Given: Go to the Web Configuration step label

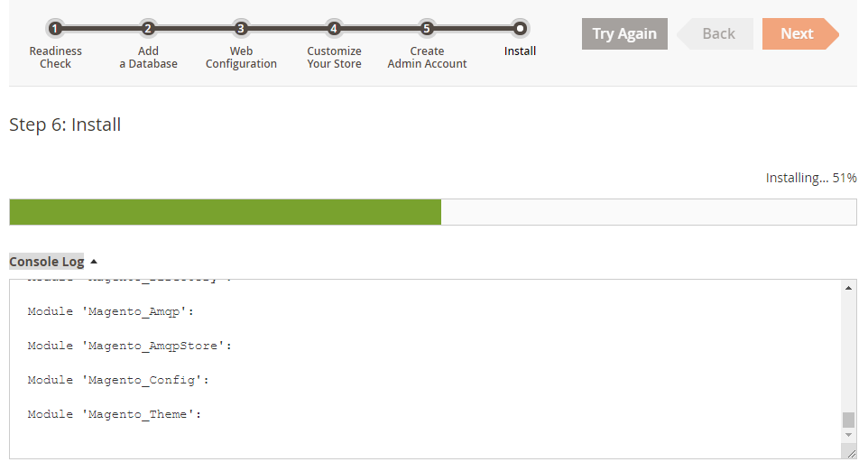Looking at the screenshot, I should (x=241, y=58).
